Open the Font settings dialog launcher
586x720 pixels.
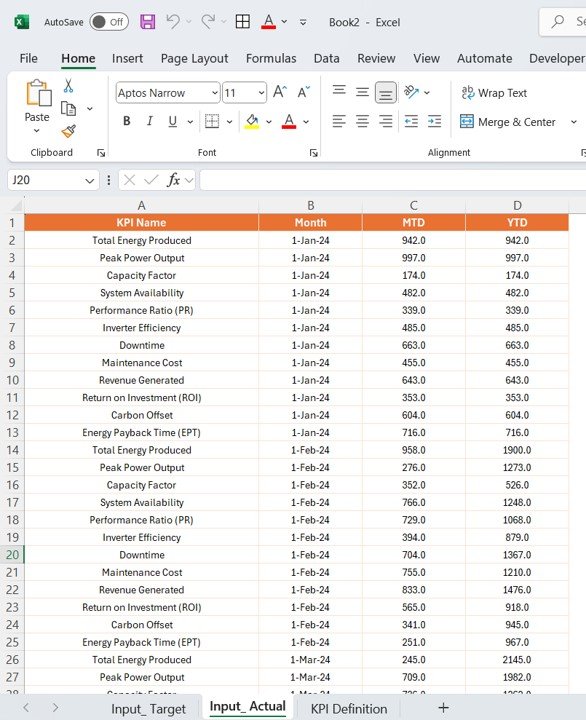tap(313, 153)
